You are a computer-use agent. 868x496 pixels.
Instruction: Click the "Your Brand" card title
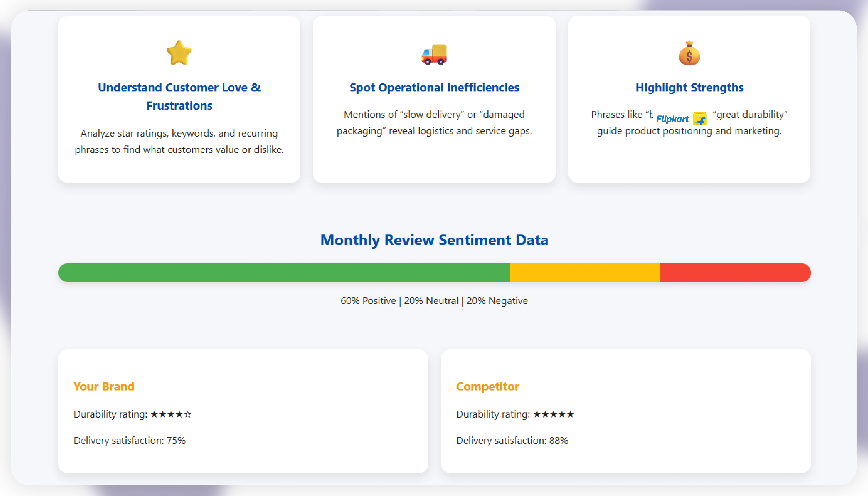pos(104,387)
